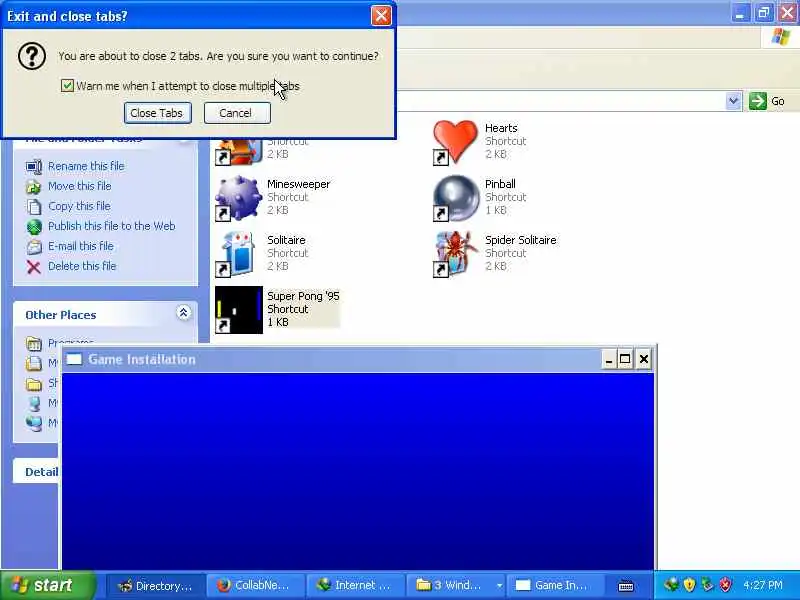Open the Windows Start menu
The image size is (800, 600).
point(47,585)
